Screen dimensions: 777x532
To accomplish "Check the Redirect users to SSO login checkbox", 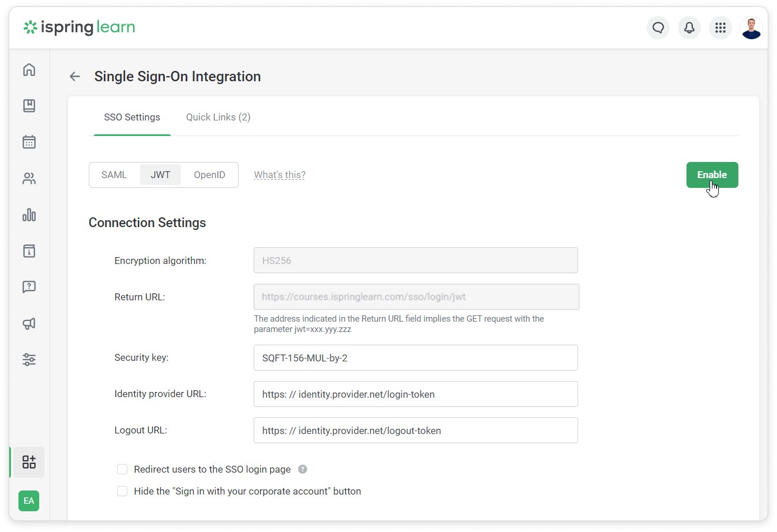I will coord(122,469).
